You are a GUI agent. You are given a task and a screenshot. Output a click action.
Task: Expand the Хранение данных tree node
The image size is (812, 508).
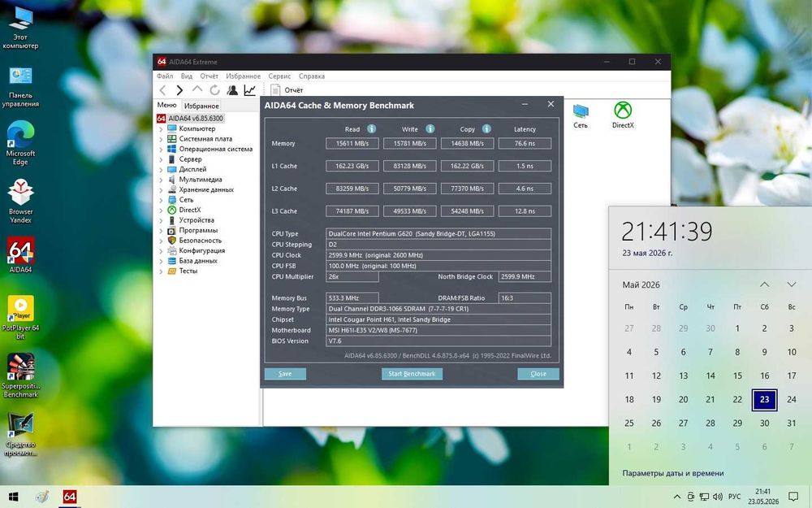pyautogui.click(x=161, y=190)
